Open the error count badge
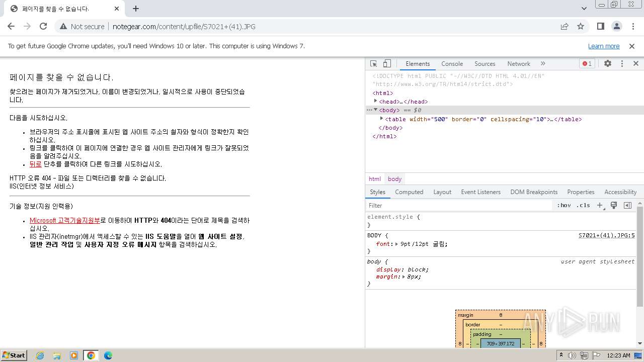The height and width of the screenshot is (362, 644). [587, 64]
